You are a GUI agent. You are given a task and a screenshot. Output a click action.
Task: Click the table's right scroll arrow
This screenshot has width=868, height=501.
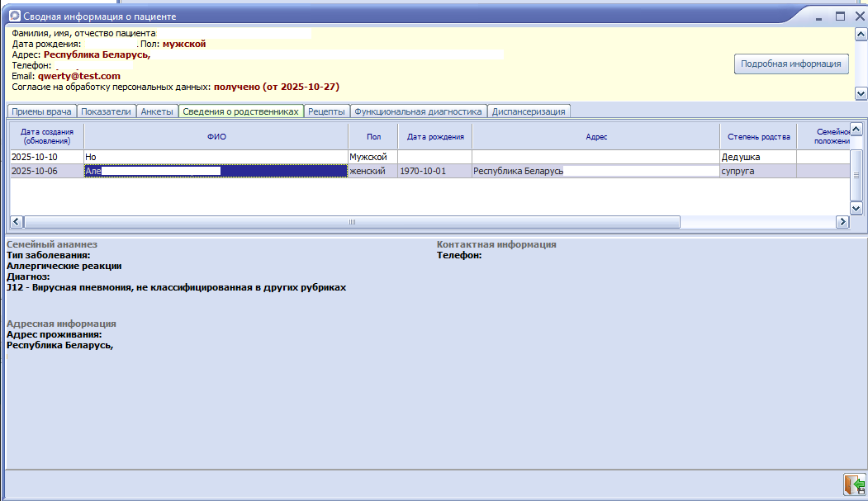tap(842, 222)
